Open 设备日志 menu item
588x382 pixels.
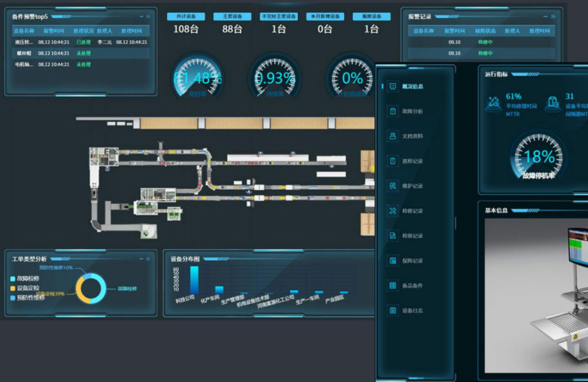412,310
